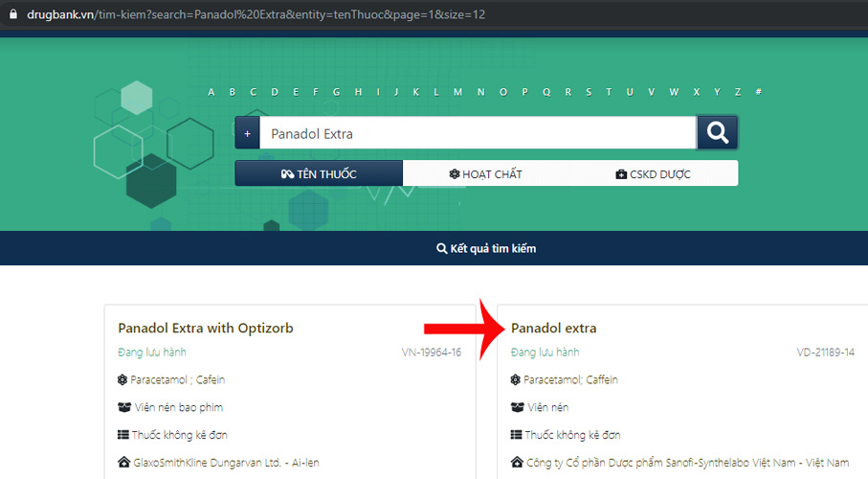Click the box icon beside Viên nén bao phim

coord(124,407)
